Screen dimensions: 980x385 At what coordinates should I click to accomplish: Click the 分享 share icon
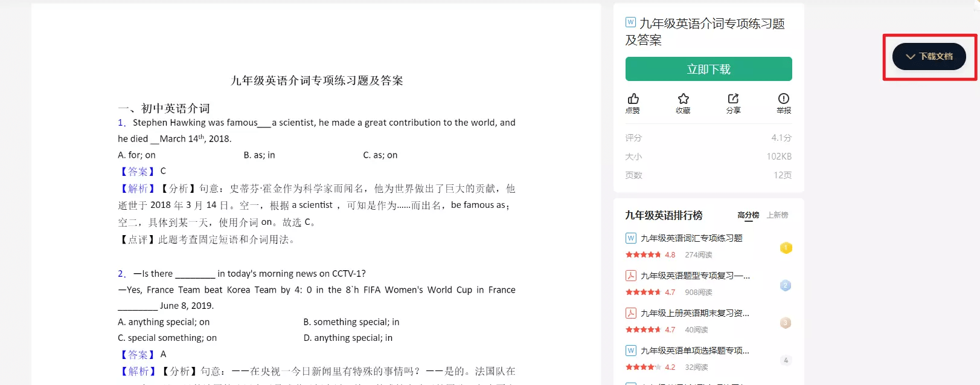tap(733, 99)
